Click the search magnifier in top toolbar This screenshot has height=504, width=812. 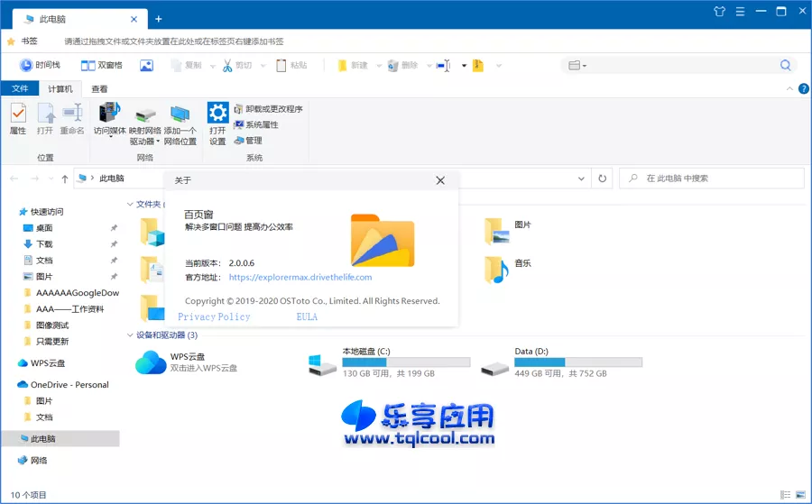(x=786, y=65)
